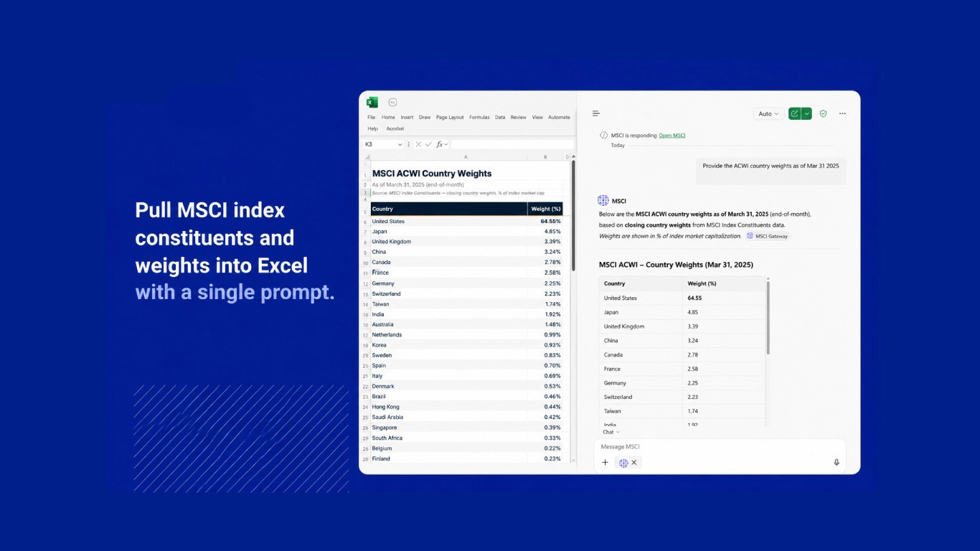Click into the Message MSCI input field
Viewport: 980px width, 551px height.
[x=720, y=446]
